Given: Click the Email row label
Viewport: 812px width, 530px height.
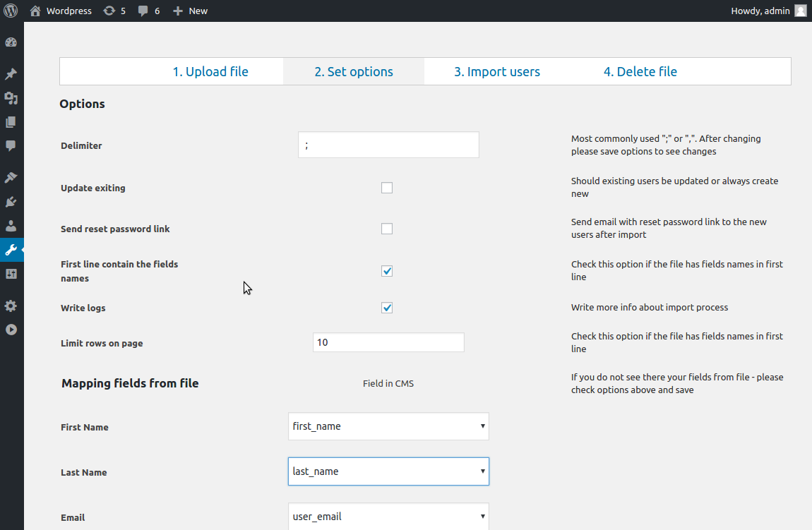Looking at the screenshot, I should tap(73, 517).
